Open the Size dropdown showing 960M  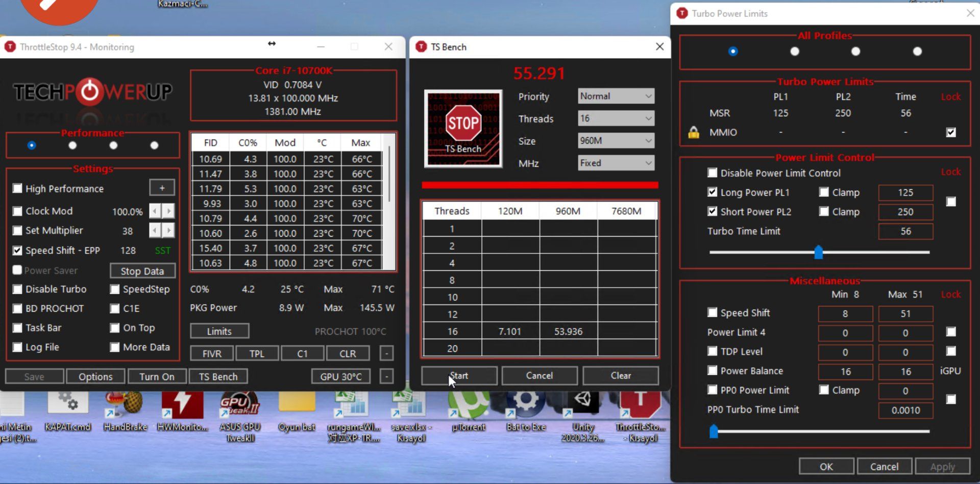pos(616,141)
